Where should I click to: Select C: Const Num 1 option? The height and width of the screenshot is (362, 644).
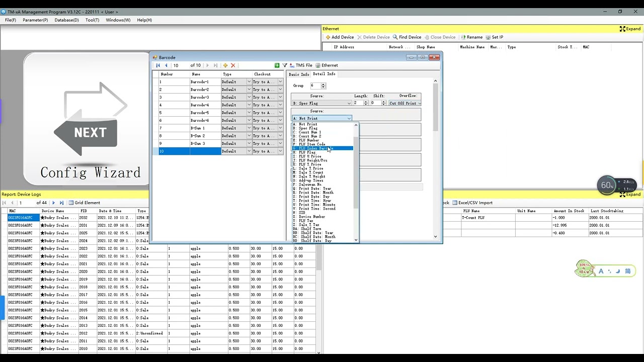pyautogui.click(x=323, y=132)
